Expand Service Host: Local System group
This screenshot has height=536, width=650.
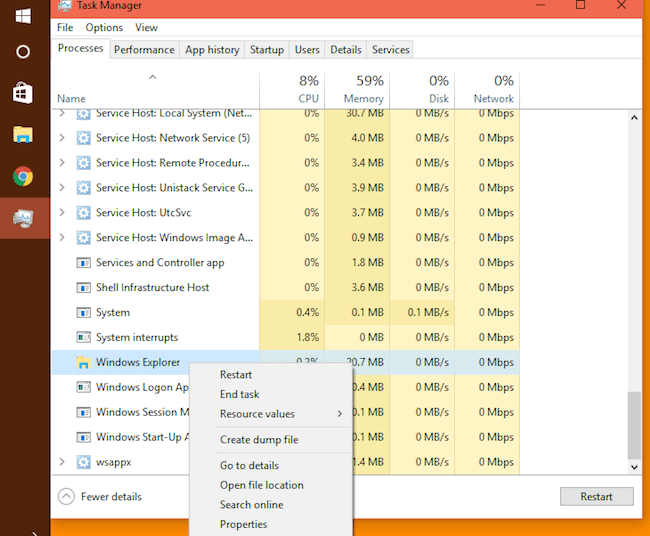pyautogui.click(x=62, y=113)
